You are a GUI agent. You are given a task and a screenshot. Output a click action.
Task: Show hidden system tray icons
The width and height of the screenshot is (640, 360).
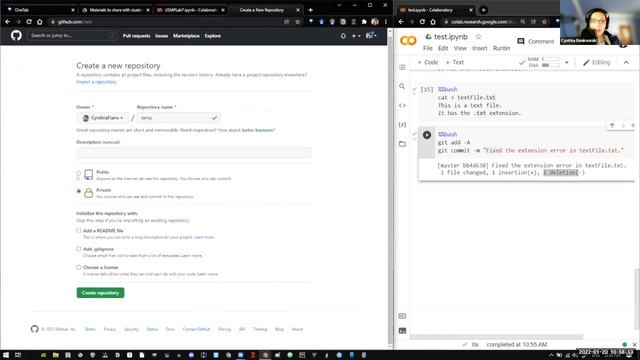click(551, 356)
